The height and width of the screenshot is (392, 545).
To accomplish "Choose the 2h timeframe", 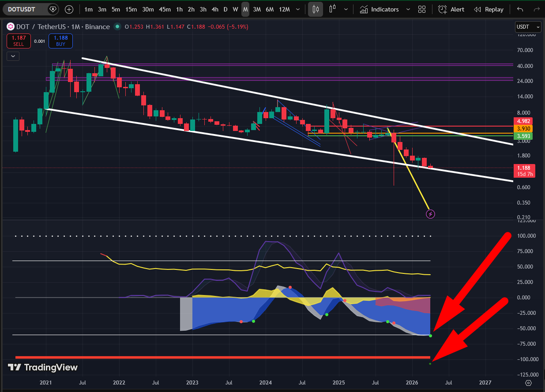I will pyautogui.click(x=191, y=9).
